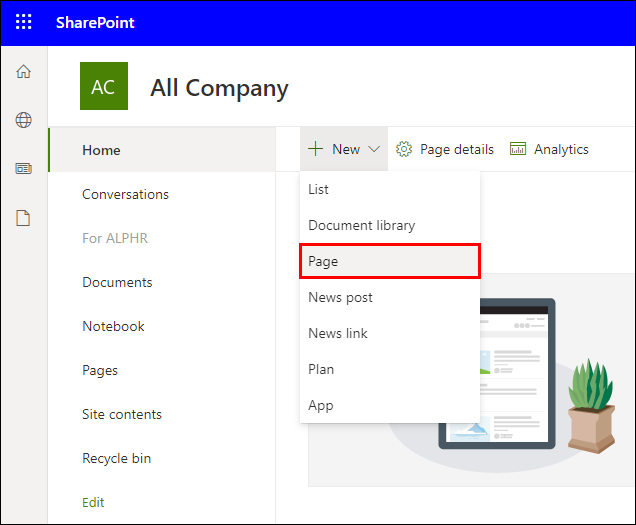This screenshot has width=636, height=525.
Task: Click Edit navigation link
Action: (93, 502)
